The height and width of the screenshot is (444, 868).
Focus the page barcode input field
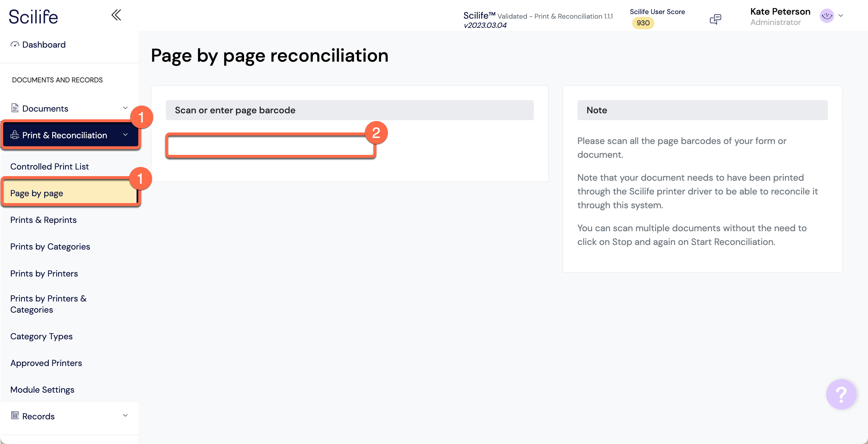[270, 146]
